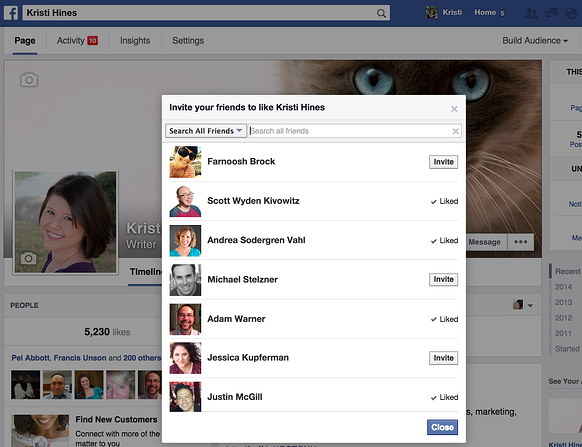Screen dimensions: 582x447
Task: Open Search All Friends dropdown
Action: (x=206, y=131)
